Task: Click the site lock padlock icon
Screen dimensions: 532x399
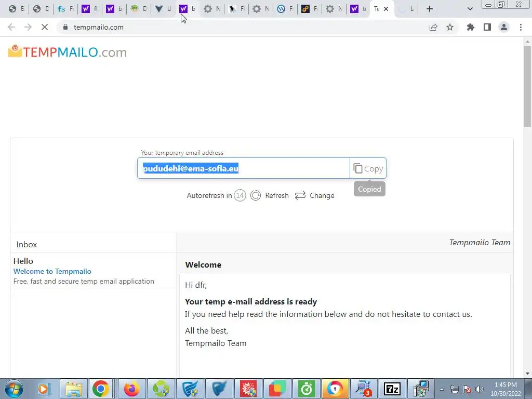Action: [65, 27]
